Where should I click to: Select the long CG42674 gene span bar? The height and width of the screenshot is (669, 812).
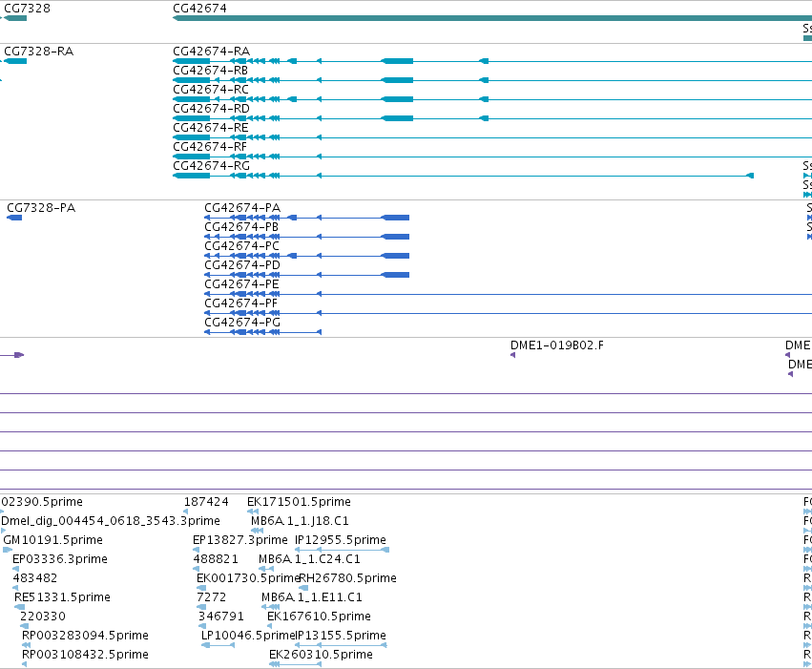492,18
